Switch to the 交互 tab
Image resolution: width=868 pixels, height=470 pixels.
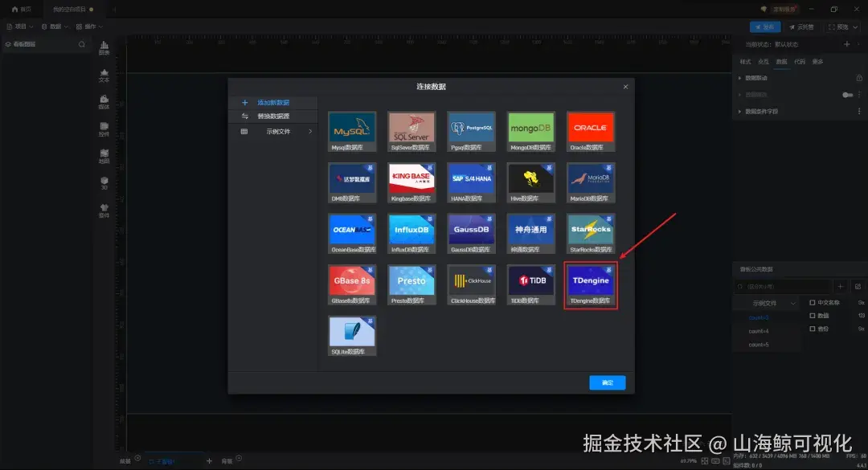(764, 61)
